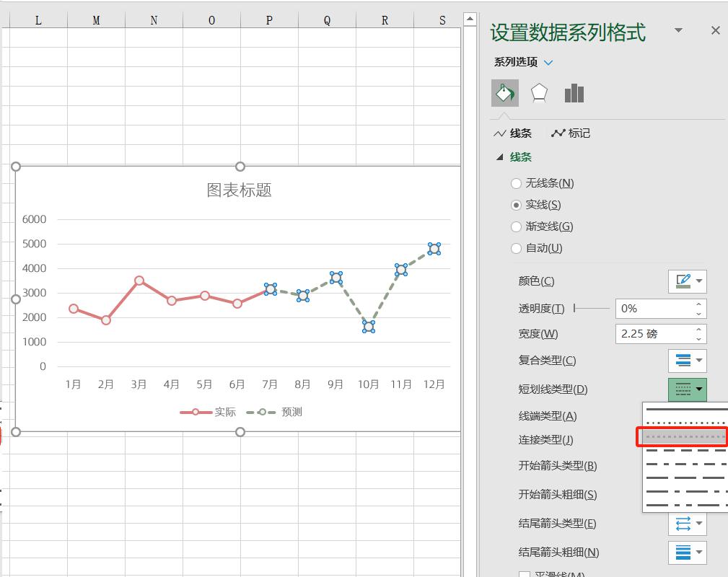
Task: Choose the dash-dot line style
Action: (685, 464)
